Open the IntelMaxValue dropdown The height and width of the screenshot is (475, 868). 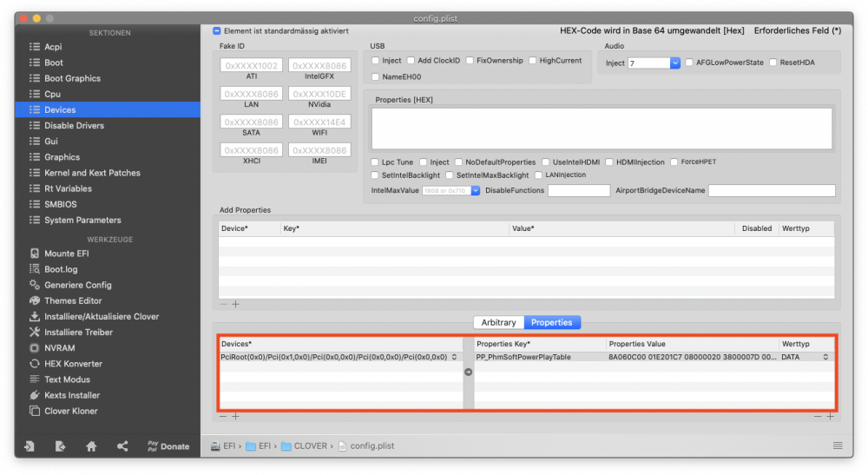point(476,190)
